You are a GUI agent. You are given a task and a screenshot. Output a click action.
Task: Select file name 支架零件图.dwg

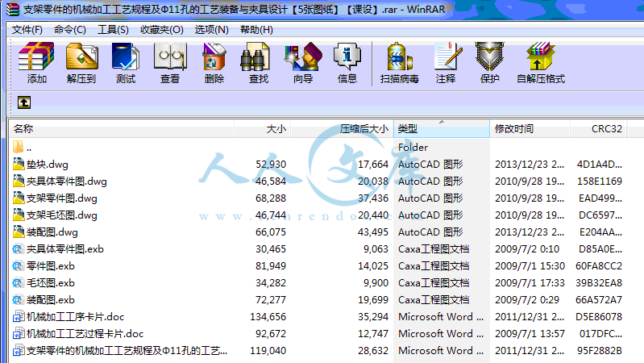pos(61,198)
